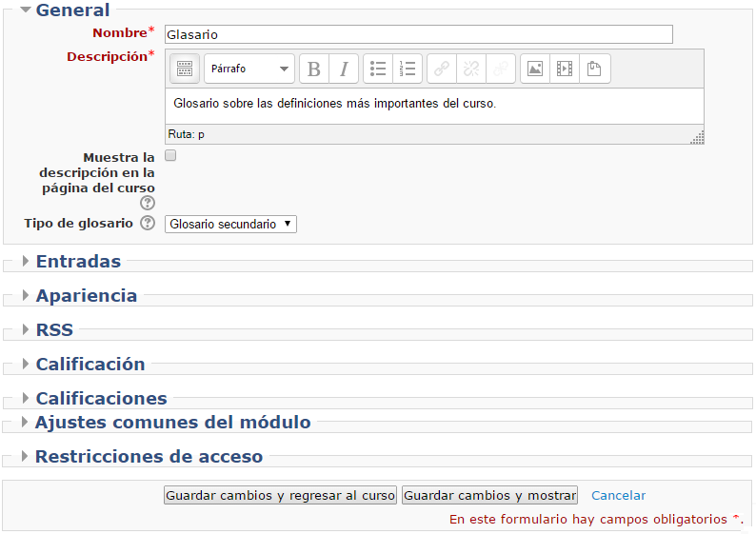Click into the Nombre text field

tap(418, 34)
